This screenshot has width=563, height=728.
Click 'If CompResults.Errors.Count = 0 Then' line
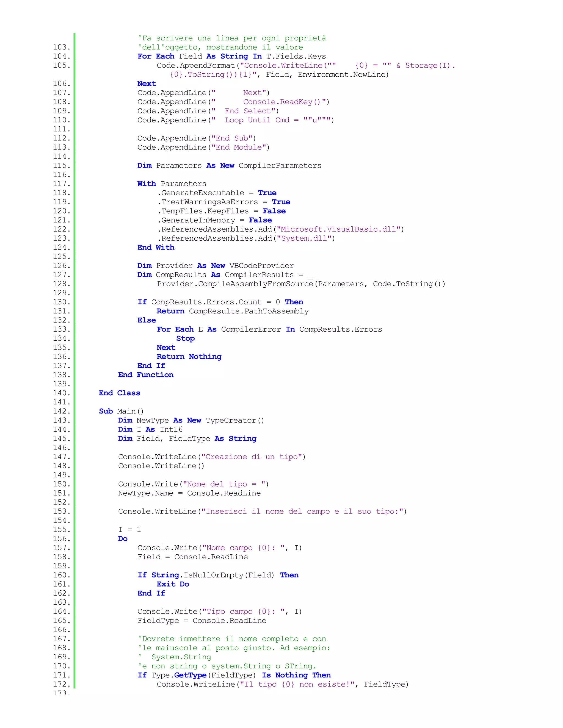click(x=220, y=302)
